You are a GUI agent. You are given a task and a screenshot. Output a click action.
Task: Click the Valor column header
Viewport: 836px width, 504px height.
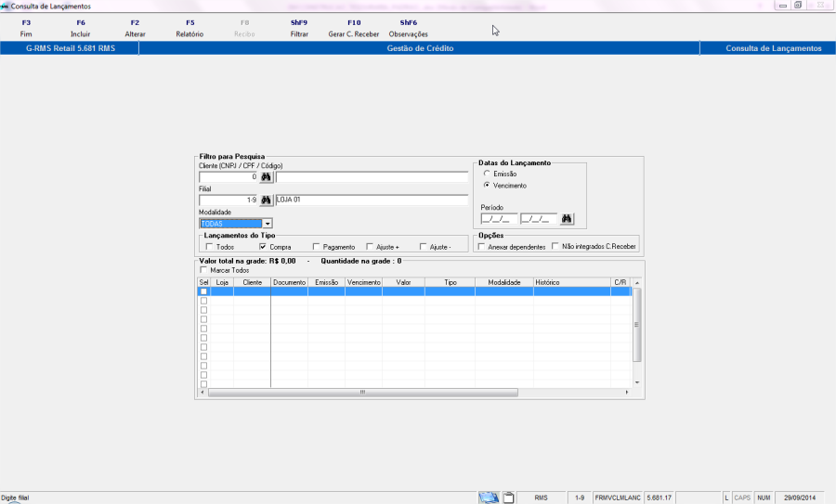(x=404, y=282)
